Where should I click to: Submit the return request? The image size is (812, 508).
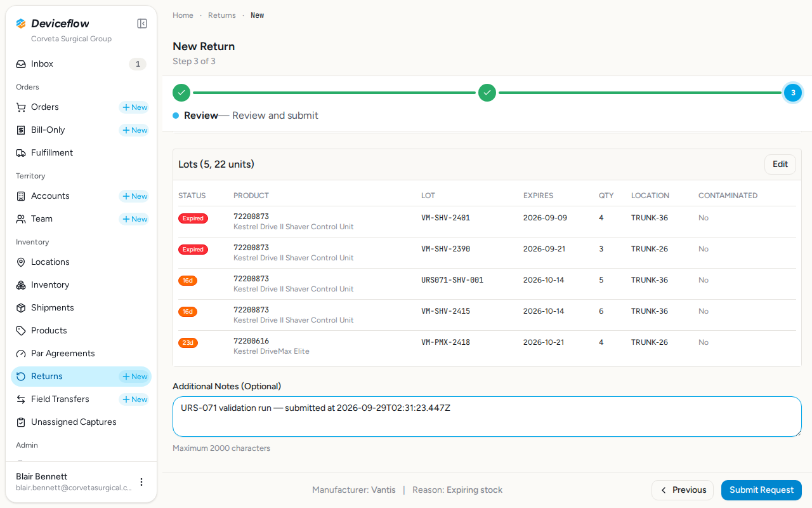761,490
